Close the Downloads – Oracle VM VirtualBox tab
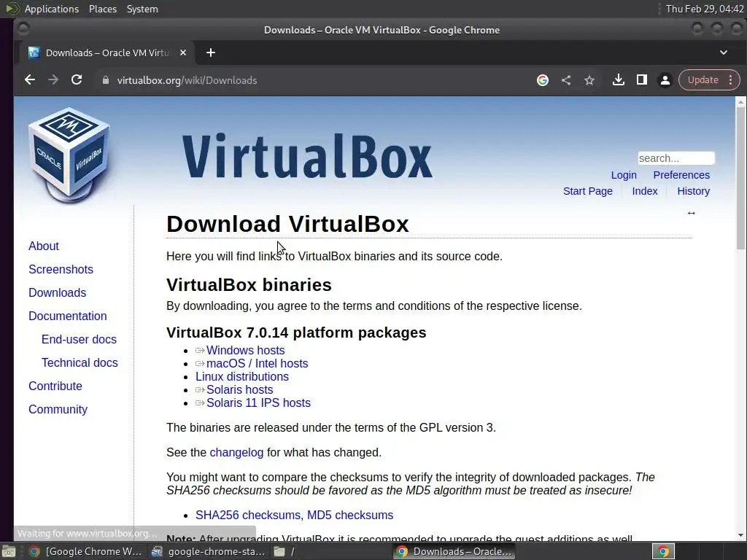The height and width of the screenshot is (560, 747). (x=183, y=52)
